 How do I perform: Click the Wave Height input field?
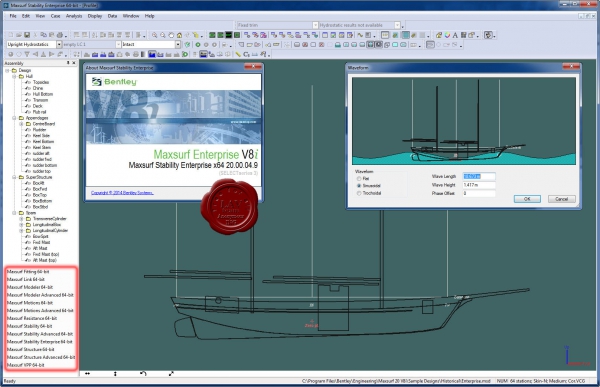[479, 185]
